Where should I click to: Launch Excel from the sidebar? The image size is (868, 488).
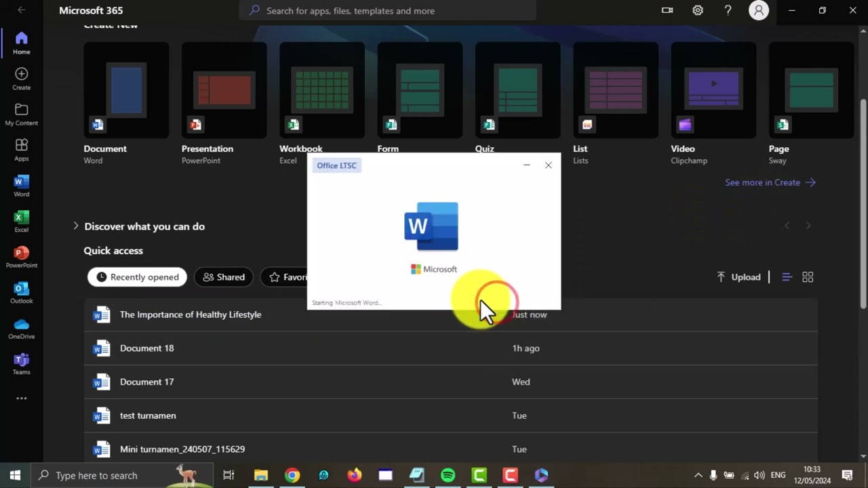(21, 222)
